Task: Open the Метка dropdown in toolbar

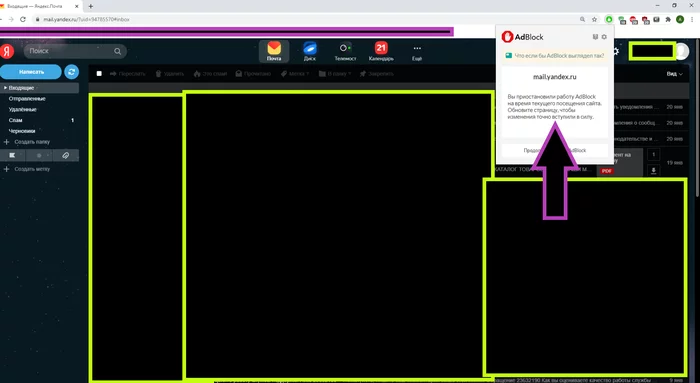Action: 295,74
